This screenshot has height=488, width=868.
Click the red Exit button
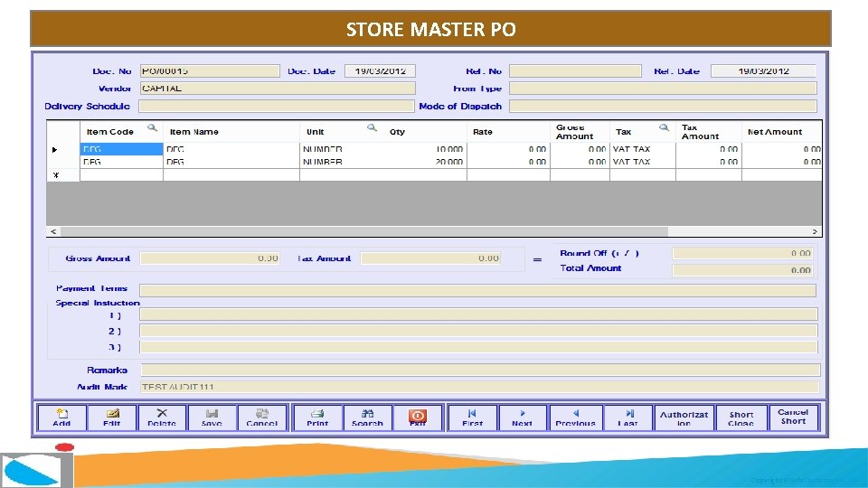(x=418, y=418)
